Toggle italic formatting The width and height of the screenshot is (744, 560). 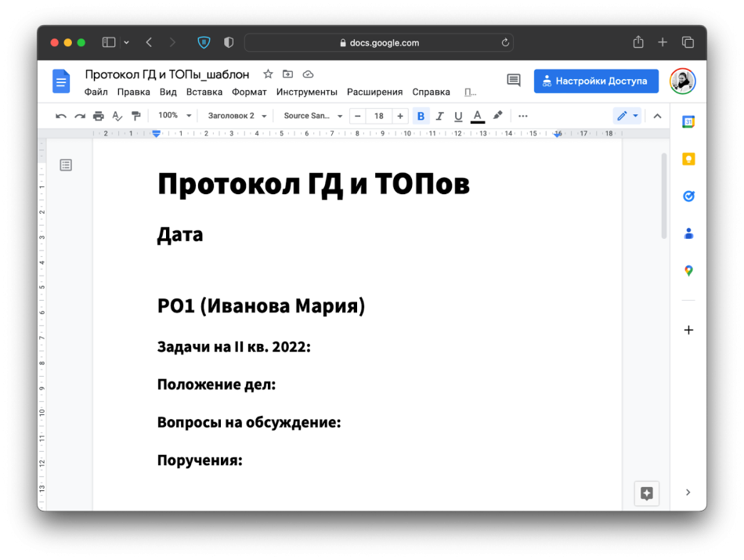439,116
